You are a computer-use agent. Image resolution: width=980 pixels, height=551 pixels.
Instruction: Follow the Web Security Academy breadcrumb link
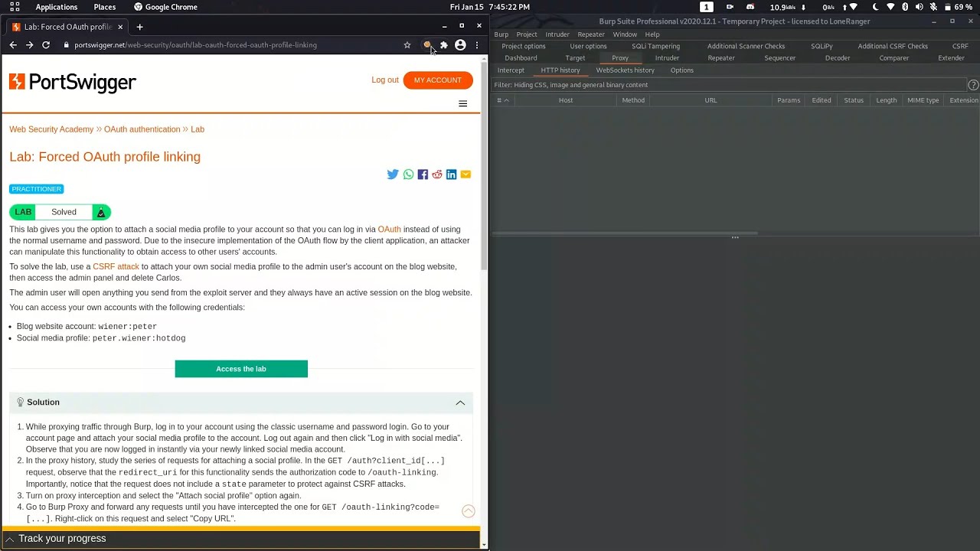coord(51,129)
